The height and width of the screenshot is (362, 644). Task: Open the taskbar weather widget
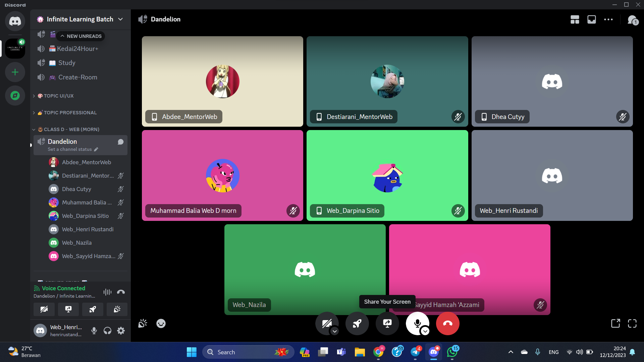[25, 352]
